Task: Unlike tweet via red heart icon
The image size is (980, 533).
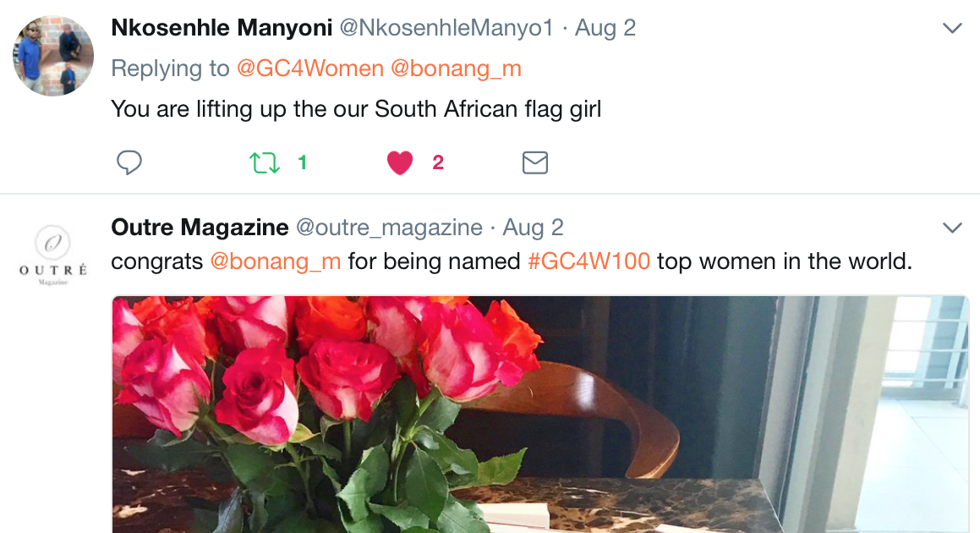Action: coord(399,162)
